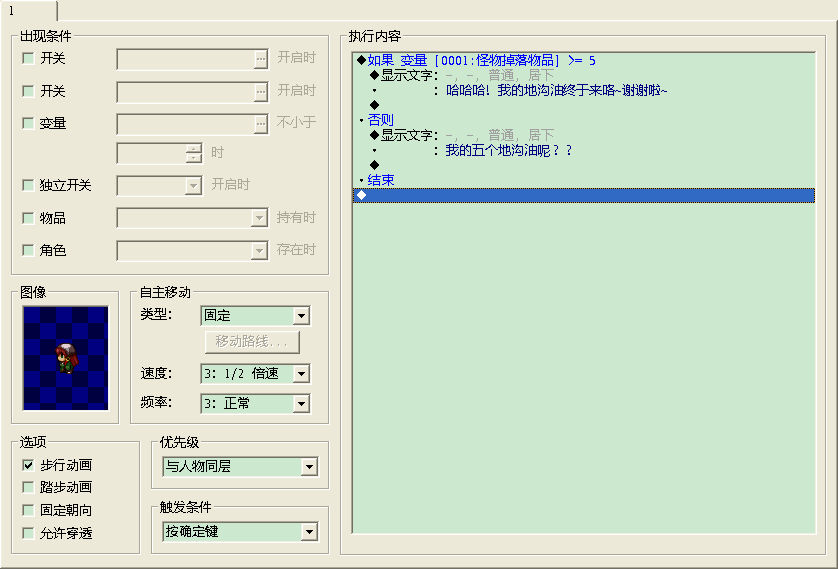Click the variable value number field

[152, 153]
